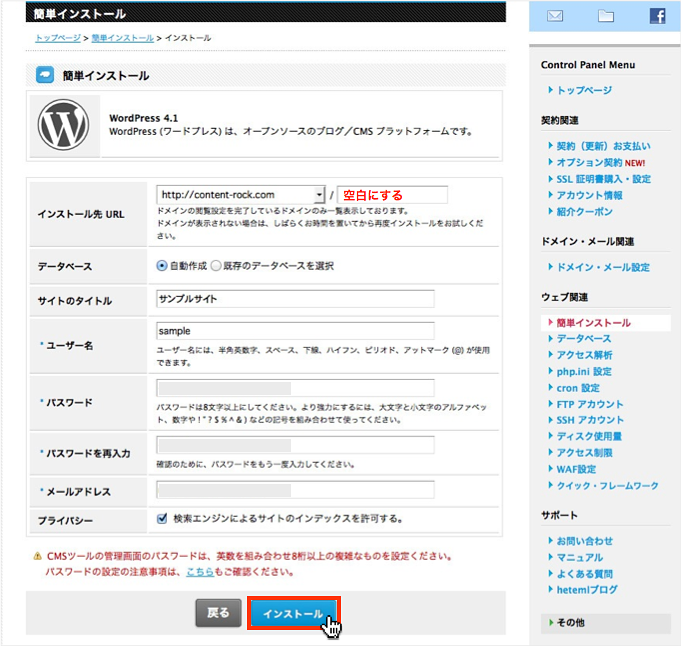Screen dimensions: 681x646
Task: Toggle the search engine index checkbox
Action: pos(162,518)
